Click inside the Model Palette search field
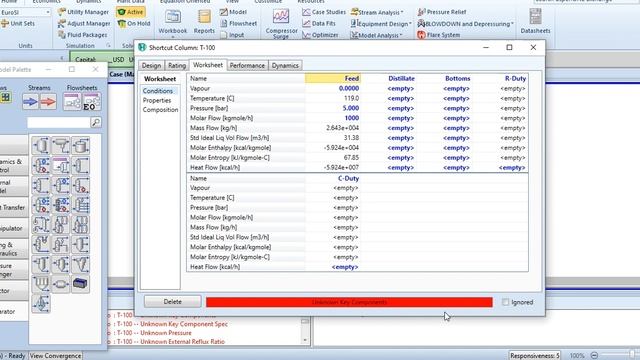640x360 pixels. (58, 122)
